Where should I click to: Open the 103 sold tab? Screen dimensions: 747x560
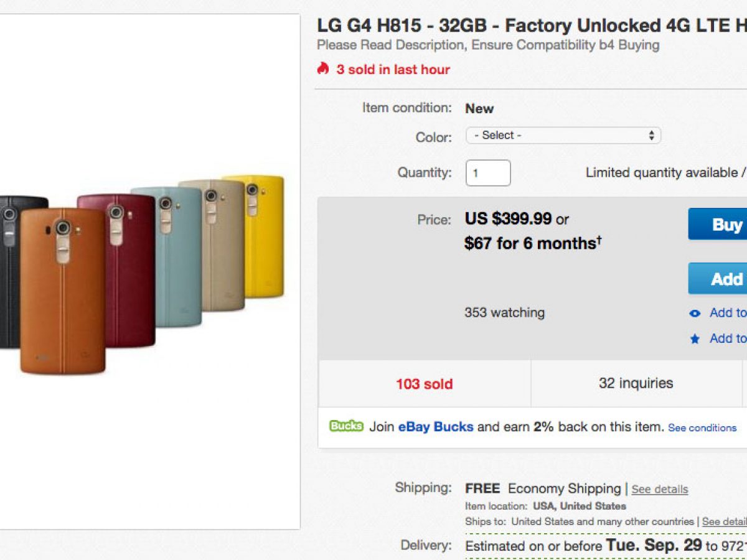point(425,384)
